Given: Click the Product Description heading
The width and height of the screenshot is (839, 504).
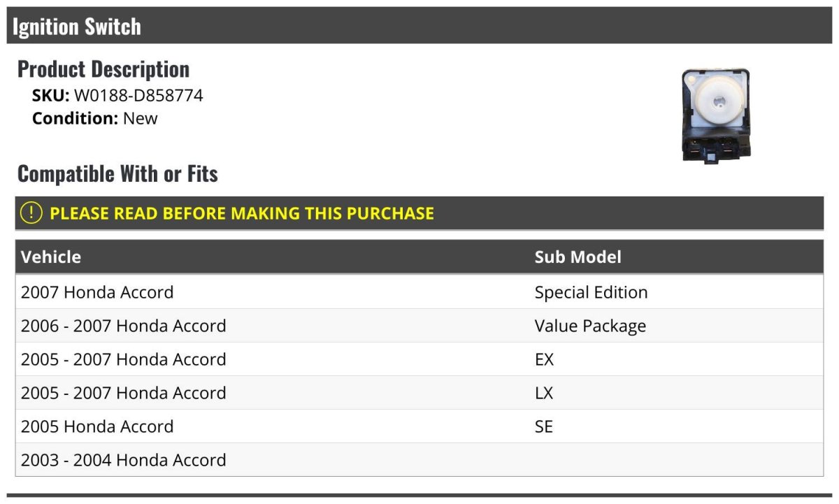Looking at the screenshot, I should pyautogui.click(x=103, y=69).
